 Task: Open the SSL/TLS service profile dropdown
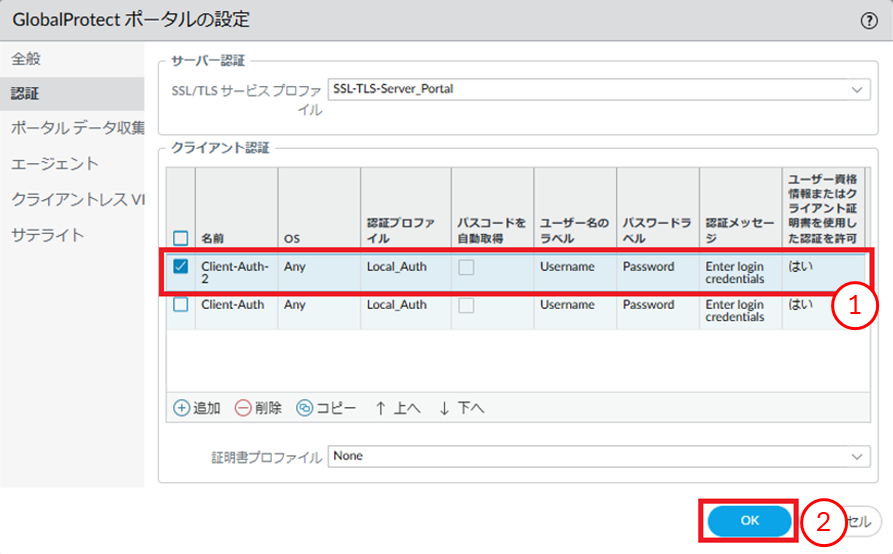(x=856, y=90)
